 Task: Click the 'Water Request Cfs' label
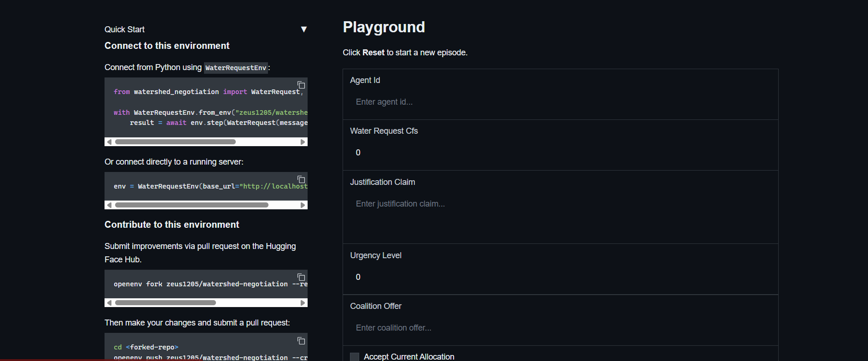tap(384, 131)
